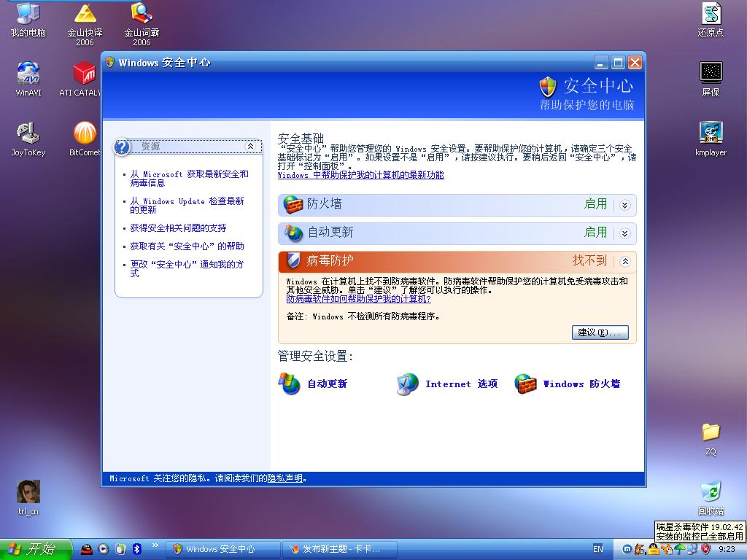Screen dimensions: 747x560
Task: Select the WinAVI desktop icon
Action: (x=28, y=79)
